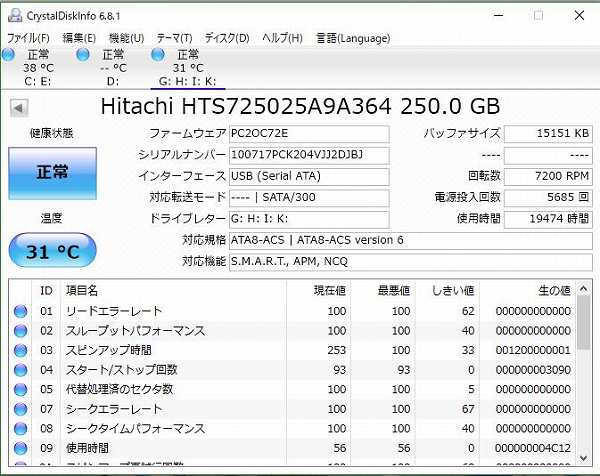The image size is (600, 476).
Task: Click the transfer mode field SATA/300
Action: [x=309, y=198]
